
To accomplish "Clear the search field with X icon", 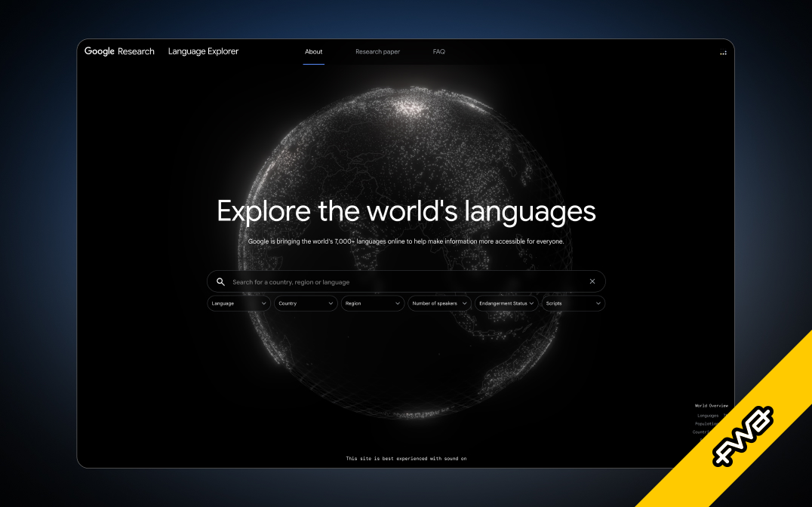I will pyautogui.click(x=592, y=281).
